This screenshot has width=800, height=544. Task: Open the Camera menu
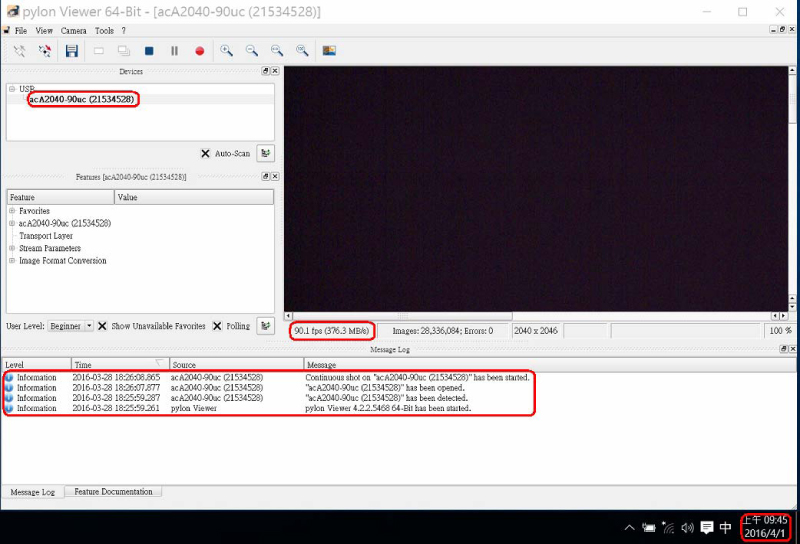74,31
